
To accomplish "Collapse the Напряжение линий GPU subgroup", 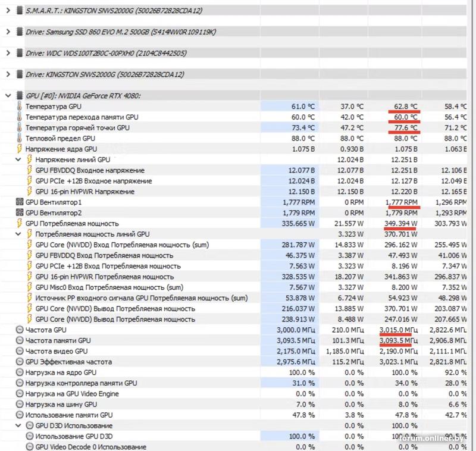I will 18,159.
